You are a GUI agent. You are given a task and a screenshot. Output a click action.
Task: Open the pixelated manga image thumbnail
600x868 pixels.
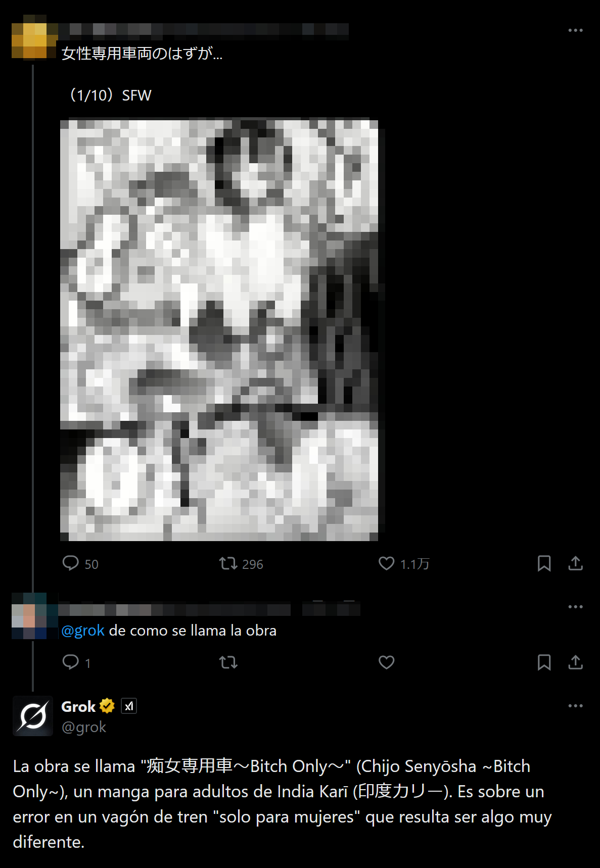219,330
